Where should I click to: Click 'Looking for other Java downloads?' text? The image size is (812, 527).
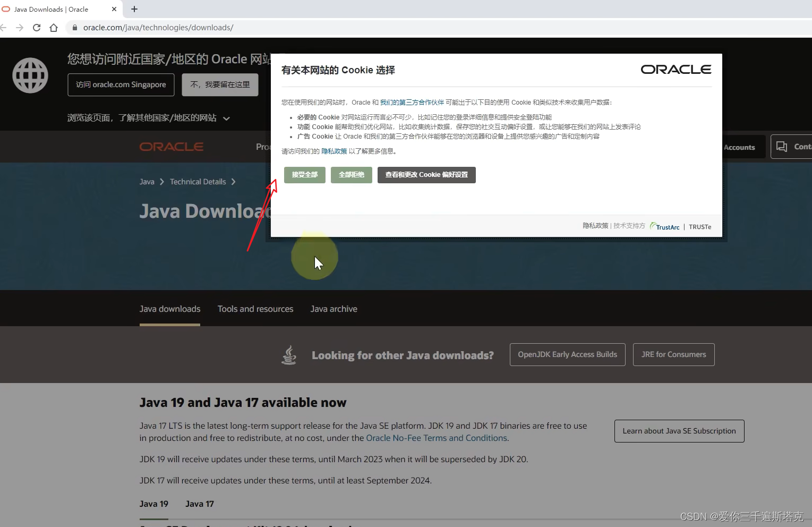click(403, 355)
